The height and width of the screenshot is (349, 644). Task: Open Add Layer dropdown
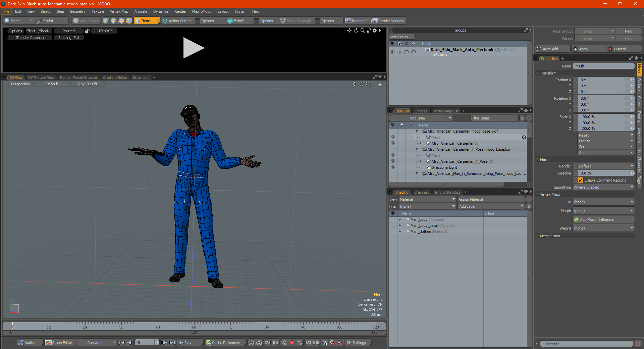point(491,206)
